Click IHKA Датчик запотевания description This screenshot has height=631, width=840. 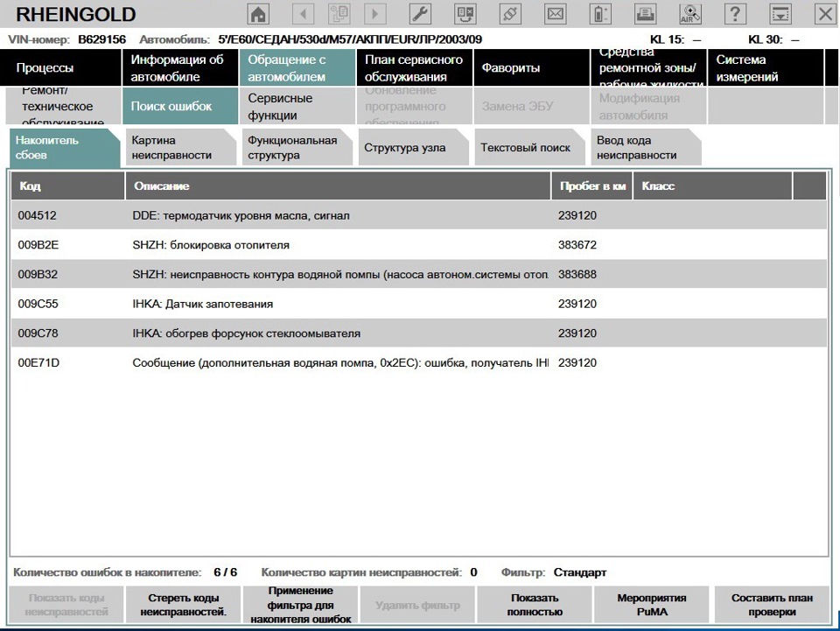(x=202, y=304)
